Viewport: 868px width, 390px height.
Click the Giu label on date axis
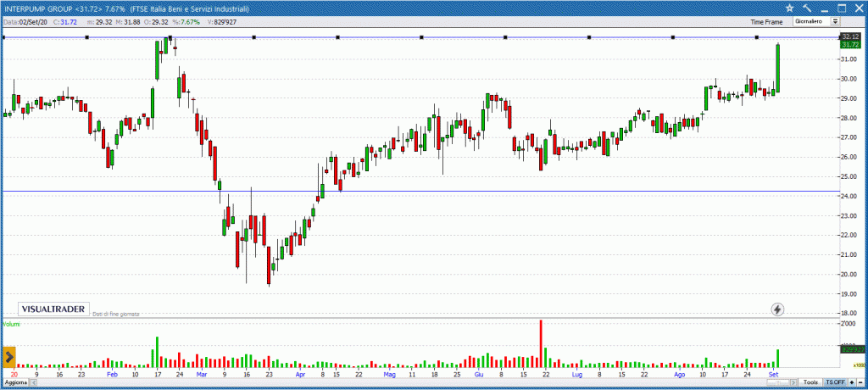pos(478,375)
